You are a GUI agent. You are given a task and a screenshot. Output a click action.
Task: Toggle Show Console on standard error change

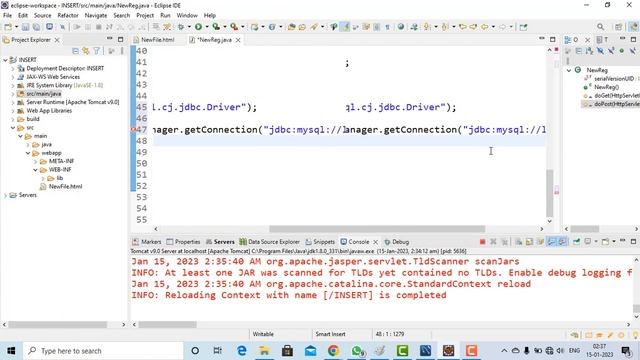pos(562,242)
